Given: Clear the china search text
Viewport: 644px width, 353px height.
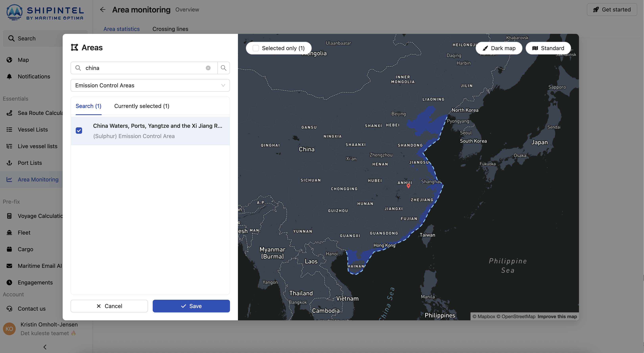Looking at the screenshot, I should [208, 68].
